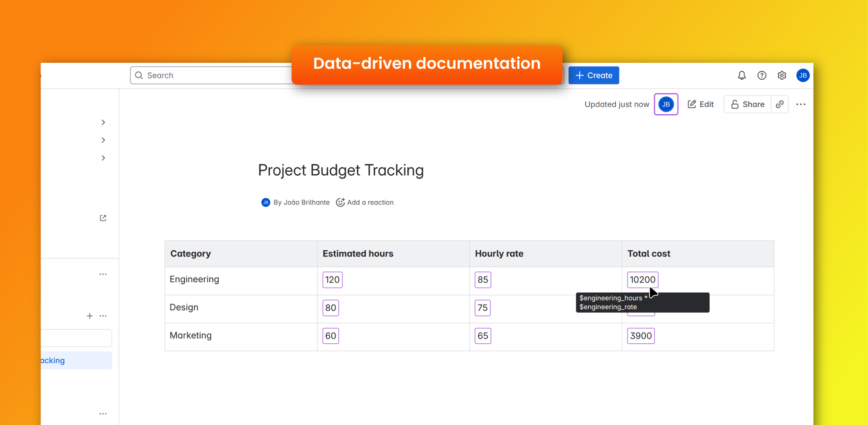The width and height of the screenshot is (868, 425).
Task: Open the By João Brilhante author link
Action: tap(301, 203)
